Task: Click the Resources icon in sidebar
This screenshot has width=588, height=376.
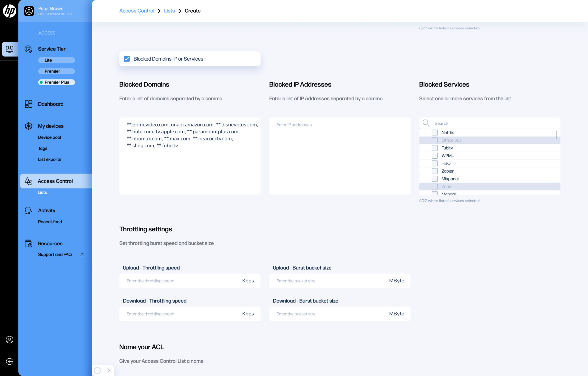Action: [x=28, y=243]
